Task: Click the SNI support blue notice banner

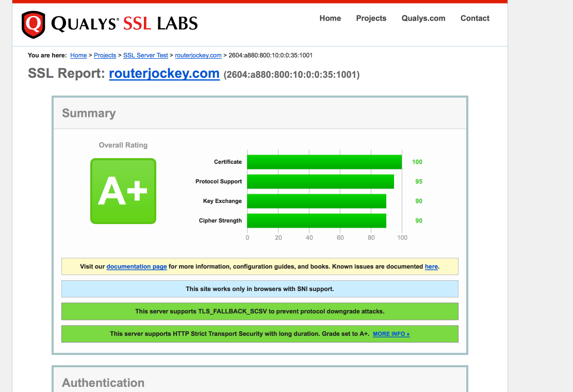Action: (260, 289)
